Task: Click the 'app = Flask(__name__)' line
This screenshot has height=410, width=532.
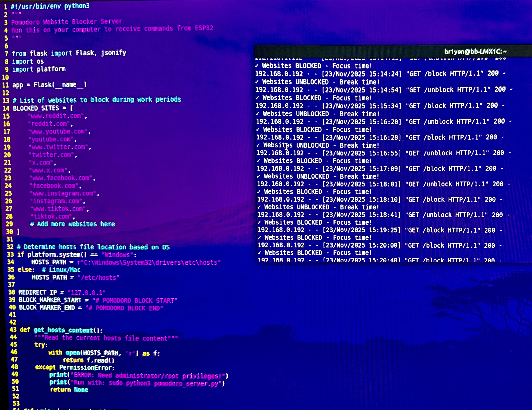Action: pyautogui.click(x=49, y=85)
